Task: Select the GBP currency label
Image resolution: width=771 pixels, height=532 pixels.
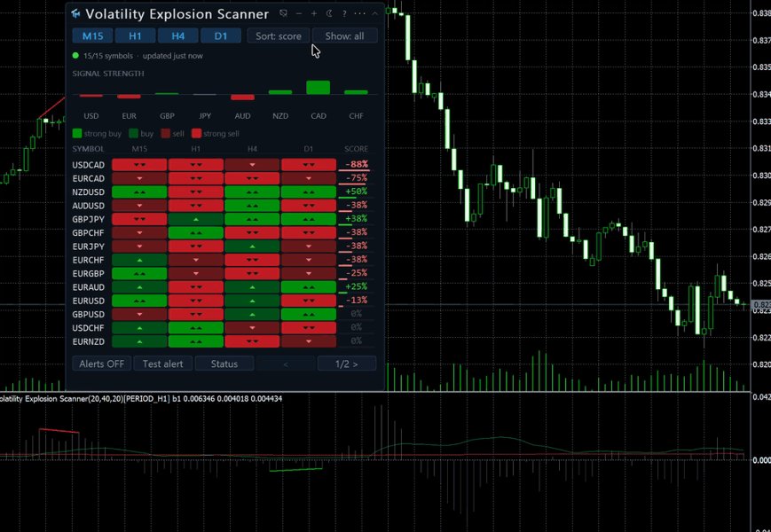Action: [167, 116]
